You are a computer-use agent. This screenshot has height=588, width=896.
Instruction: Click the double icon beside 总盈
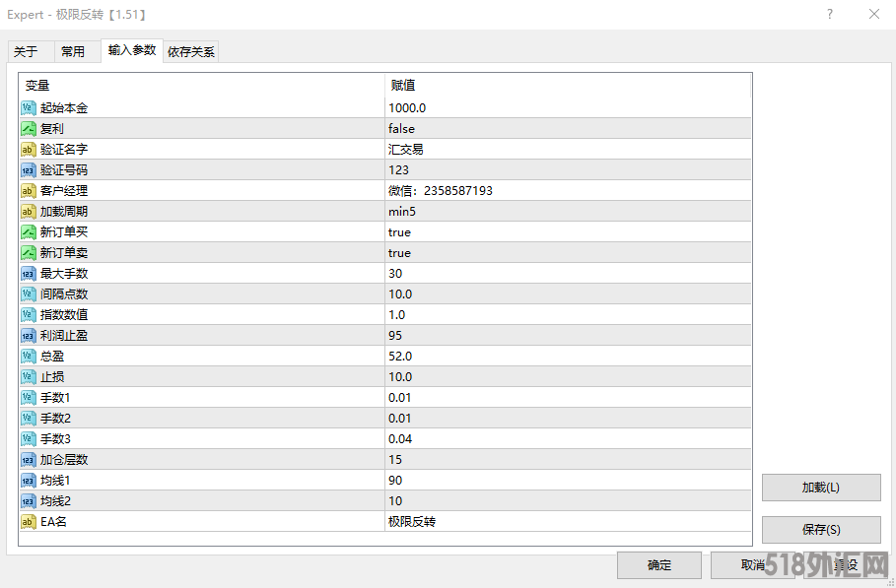click(29, 357)
